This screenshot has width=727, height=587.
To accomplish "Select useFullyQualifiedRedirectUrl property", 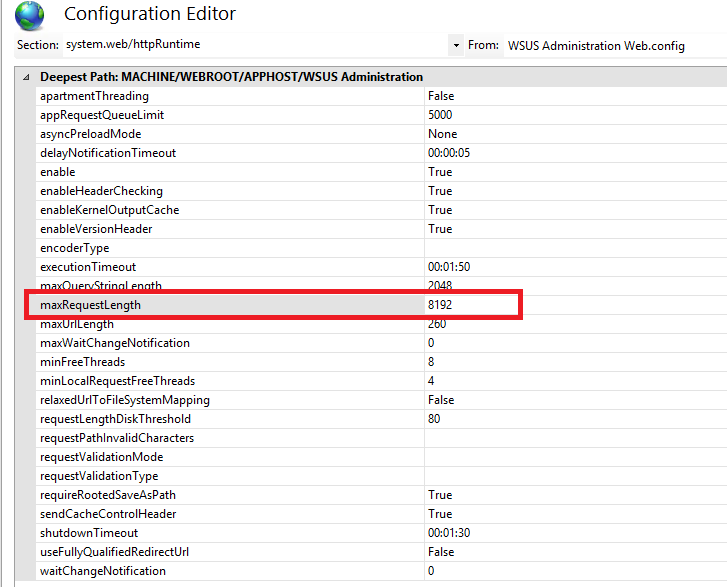I will point(114,552).
